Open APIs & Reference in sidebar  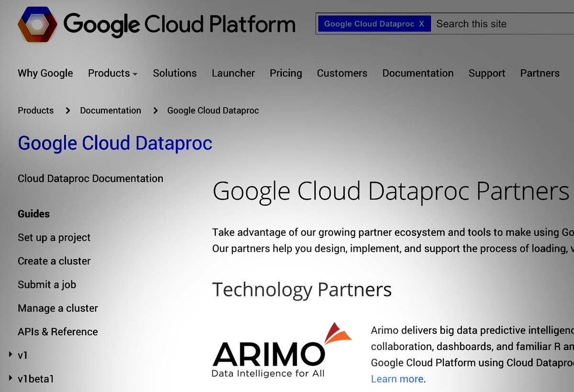tap(58, 332)
